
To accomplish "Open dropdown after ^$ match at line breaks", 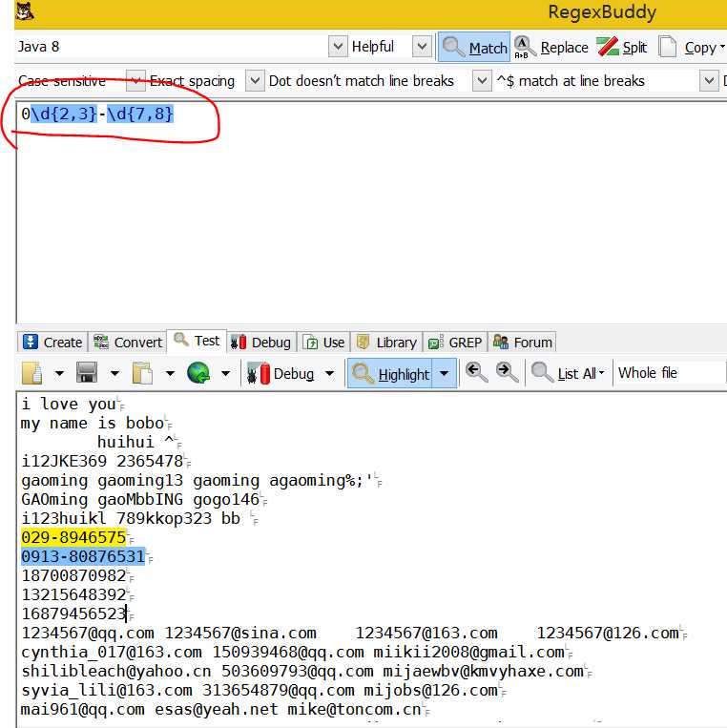I will click(709, 81).
